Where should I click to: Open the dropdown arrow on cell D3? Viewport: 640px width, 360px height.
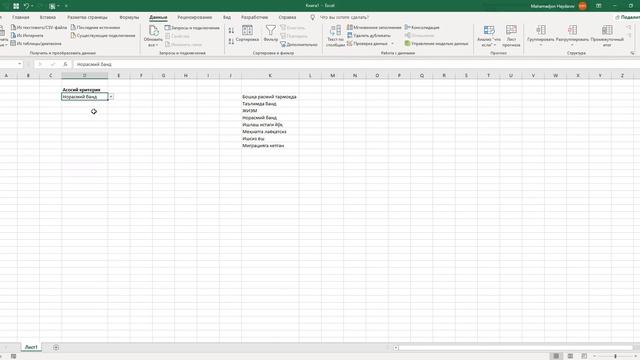click(x=111, y=97)
